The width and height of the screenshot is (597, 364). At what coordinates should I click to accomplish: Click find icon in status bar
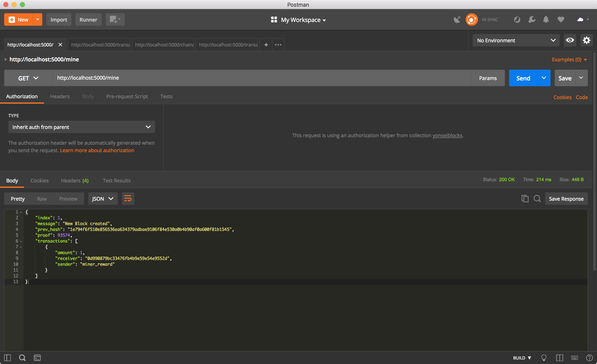22,358
